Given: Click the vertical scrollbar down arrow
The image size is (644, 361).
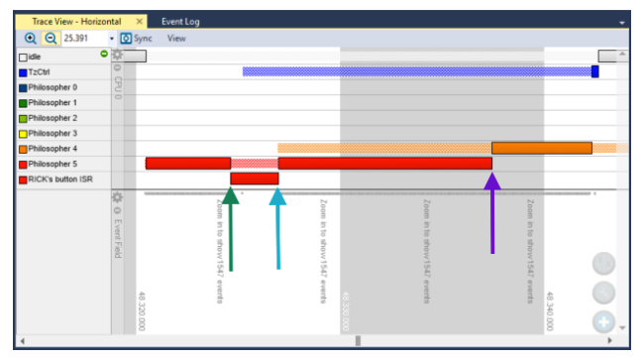Looking at the screenshot, I should pos(622,328).
